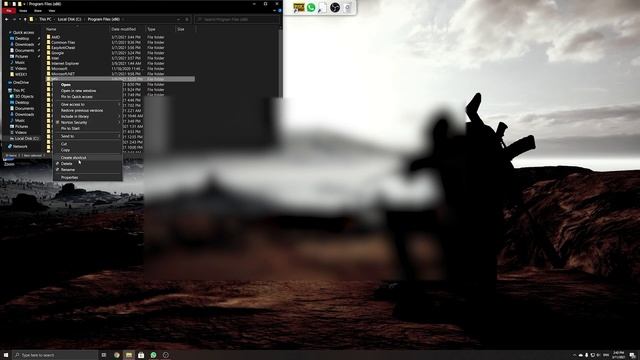The height and width of the screenshot is (360, 640).
Task: Click the Back navigation arrow
Action: 7,19
